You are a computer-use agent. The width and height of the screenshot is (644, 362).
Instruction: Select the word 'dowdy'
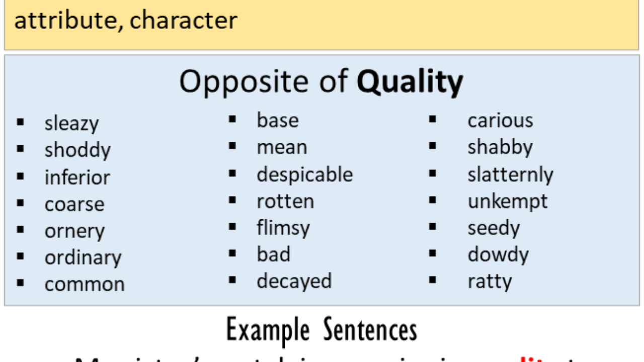coord(498,255)
